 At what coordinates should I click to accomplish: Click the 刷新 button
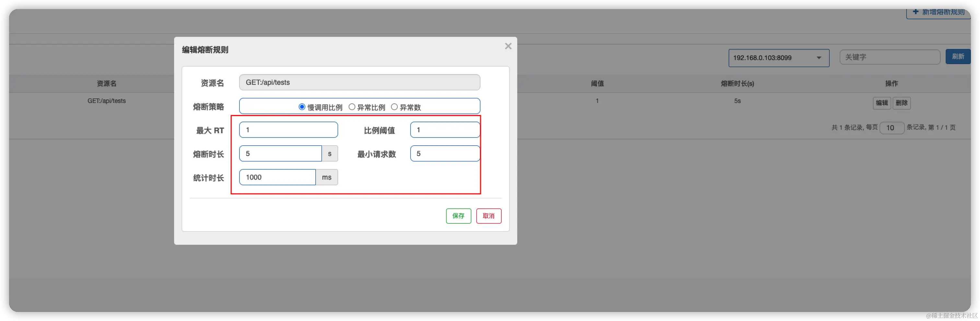click(958, 56)
